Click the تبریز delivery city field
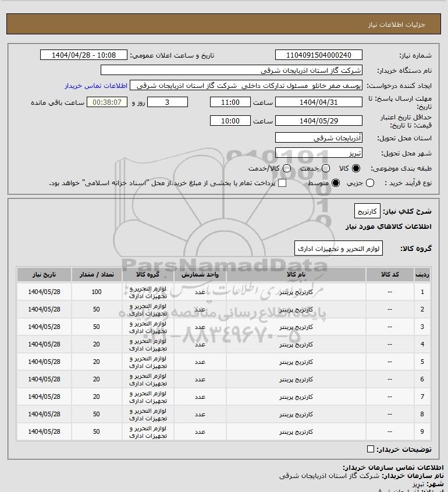Screen dimensions: 448x492 click(x=318, y=153)
